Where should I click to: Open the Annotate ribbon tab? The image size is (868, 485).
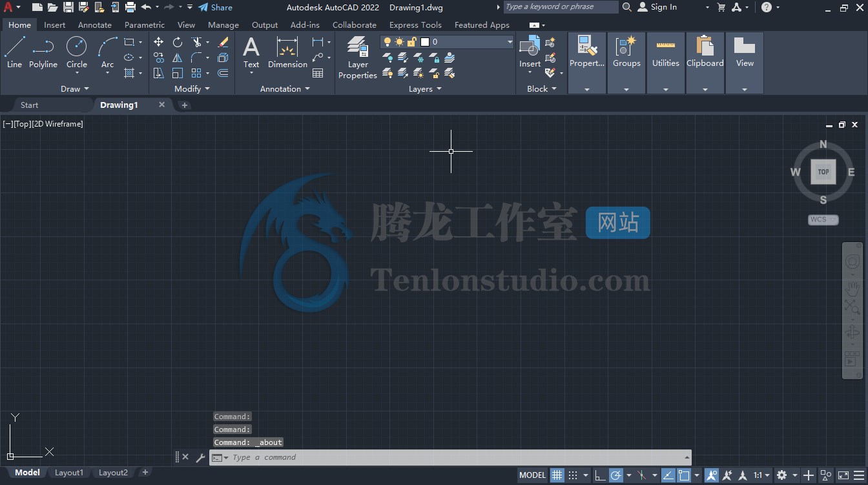[94, 25]
